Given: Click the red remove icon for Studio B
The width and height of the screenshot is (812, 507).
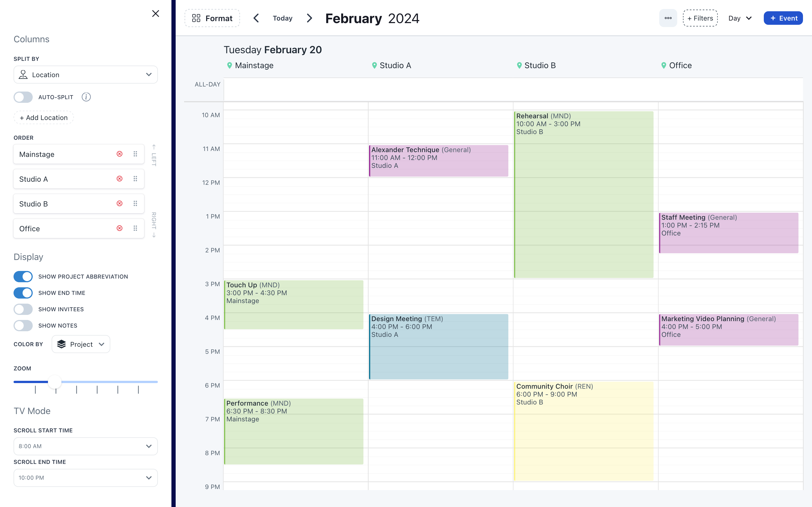Looking at the screenshot, I should click(120, 204).
